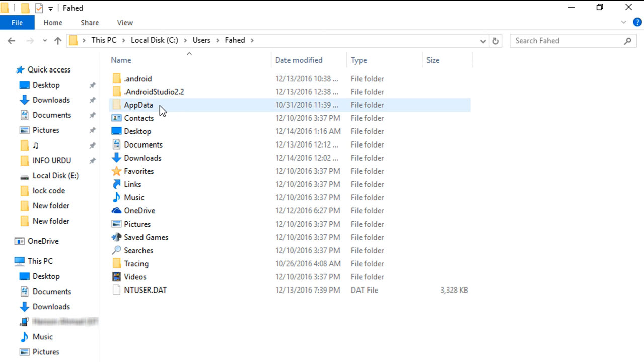Open pinned Downloads under Quick access
This screenshot has height=362, width=644.
click(51, 100)
